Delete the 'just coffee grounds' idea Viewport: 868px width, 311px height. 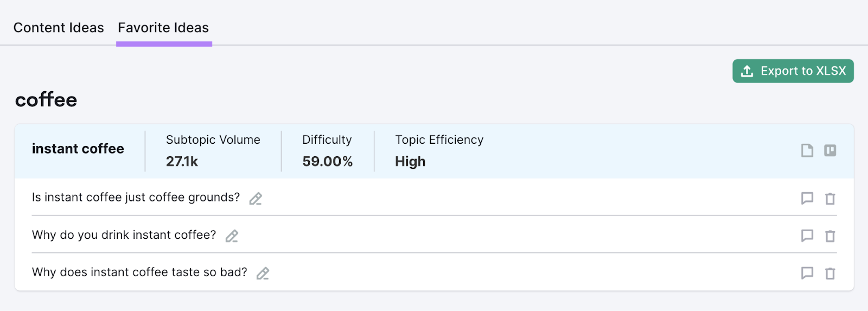click(x=830, y=199)
